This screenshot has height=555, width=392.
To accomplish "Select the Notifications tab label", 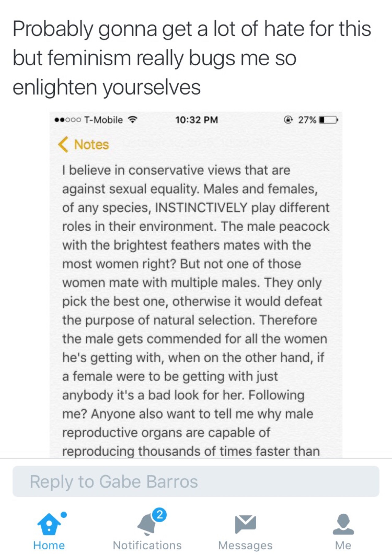I will [147, 545].
